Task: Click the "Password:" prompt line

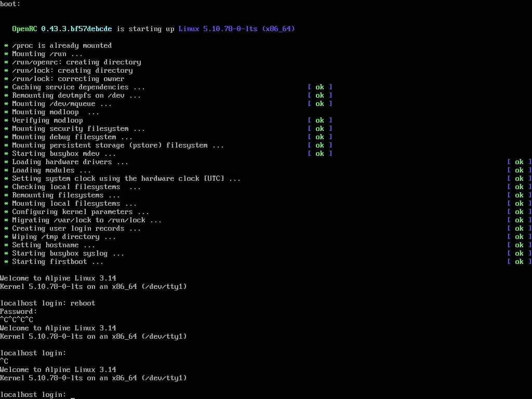Action: tap(18, 312)
